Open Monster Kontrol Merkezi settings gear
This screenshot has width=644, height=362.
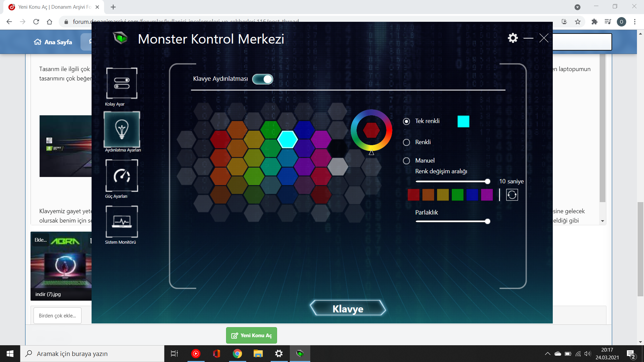513,38
